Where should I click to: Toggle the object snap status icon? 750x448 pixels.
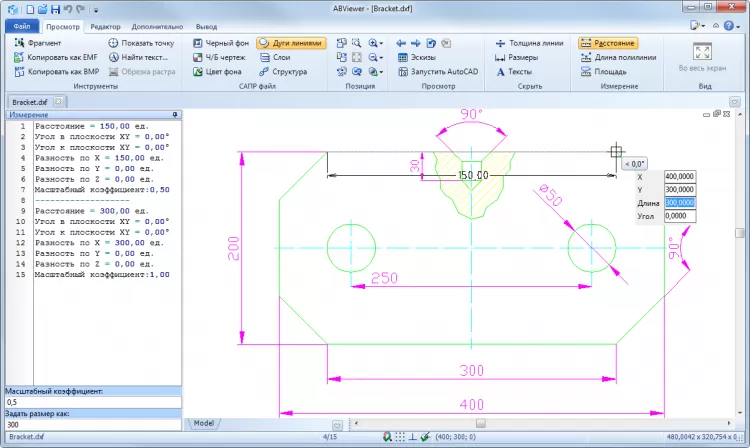(387, 437)
